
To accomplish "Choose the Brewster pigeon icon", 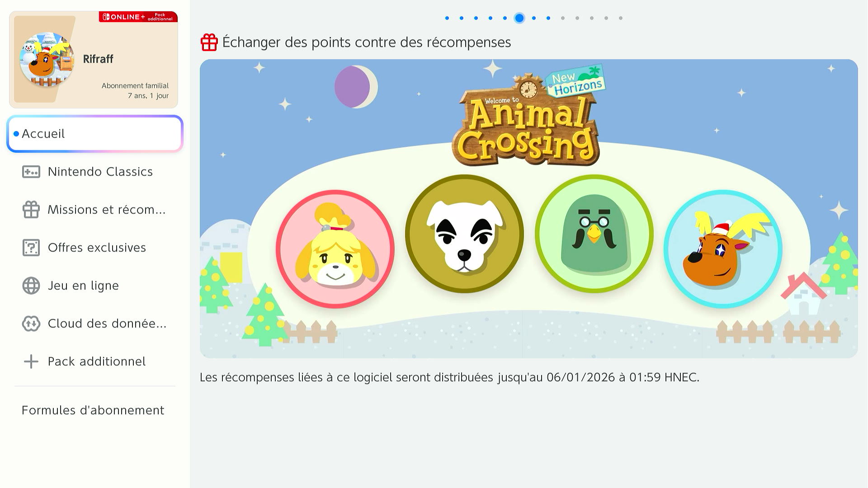I will pyautogui.click(x=594, y=234).
